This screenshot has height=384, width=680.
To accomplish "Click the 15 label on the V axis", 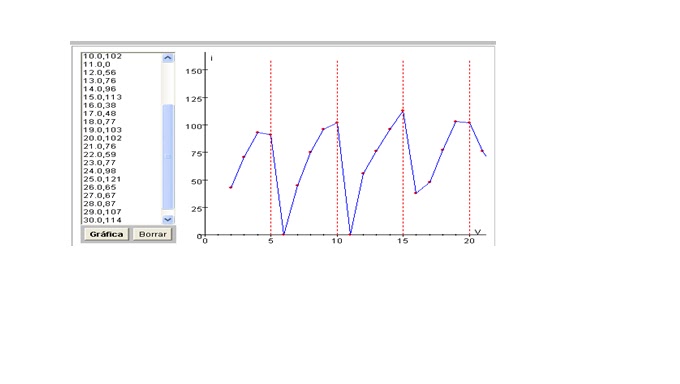I will (403, 241).
